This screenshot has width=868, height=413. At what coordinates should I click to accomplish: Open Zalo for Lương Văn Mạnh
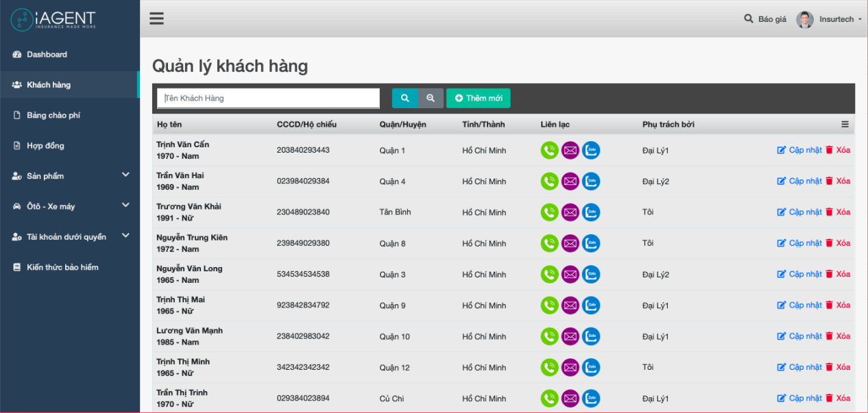click(x=591, y=336)
